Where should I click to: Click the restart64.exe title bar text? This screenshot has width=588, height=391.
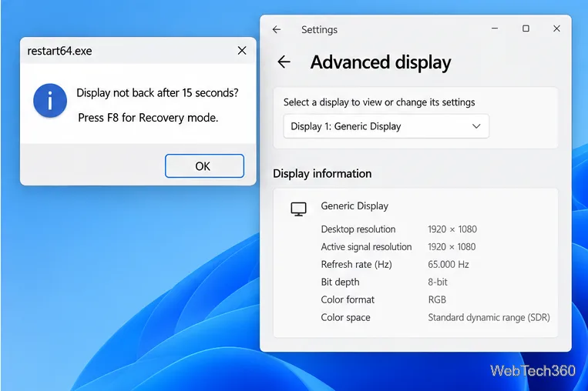click(x=59, y=51)
